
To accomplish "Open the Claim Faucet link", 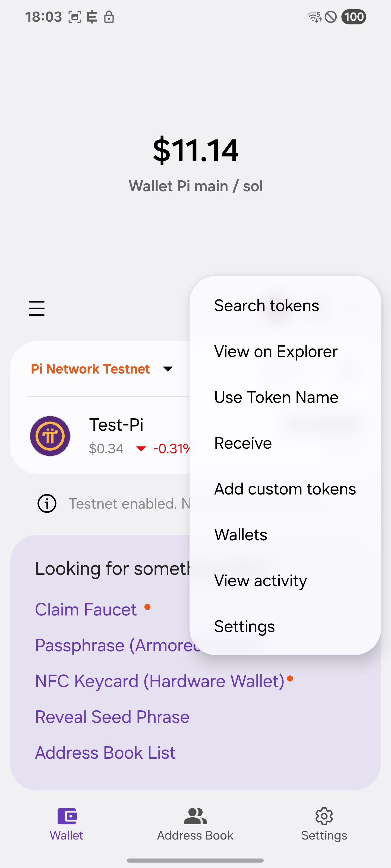I will point(86,609).
